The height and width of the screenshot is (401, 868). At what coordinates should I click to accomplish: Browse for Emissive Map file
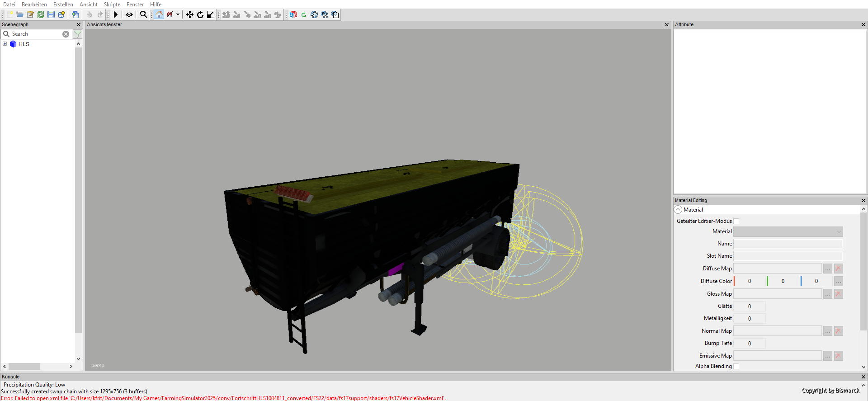[827, 356]
